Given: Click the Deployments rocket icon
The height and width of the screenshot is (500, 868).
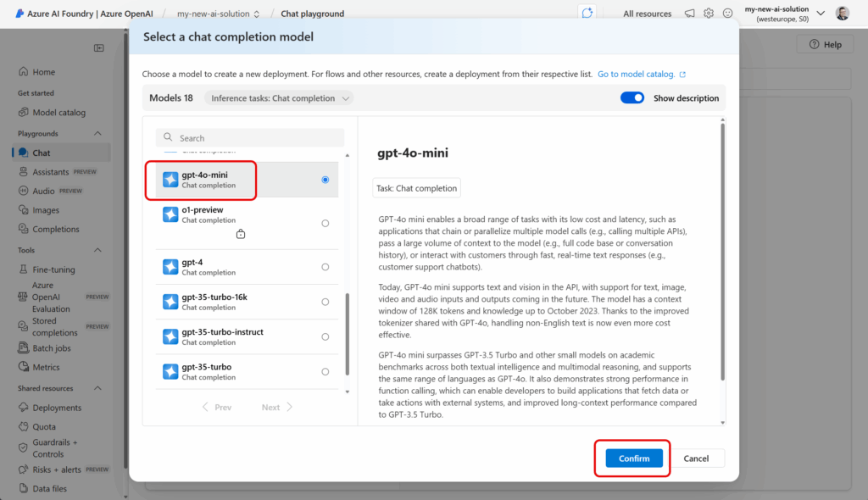Looking at the screenshot, I should [x=23, y=407].
